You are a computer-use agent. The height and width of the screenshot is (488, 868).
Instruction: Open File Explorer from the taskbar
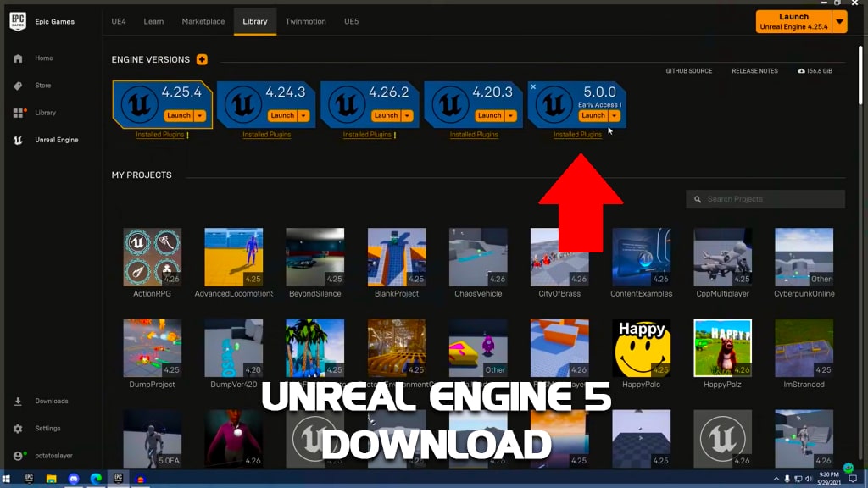tap(52, 479)
